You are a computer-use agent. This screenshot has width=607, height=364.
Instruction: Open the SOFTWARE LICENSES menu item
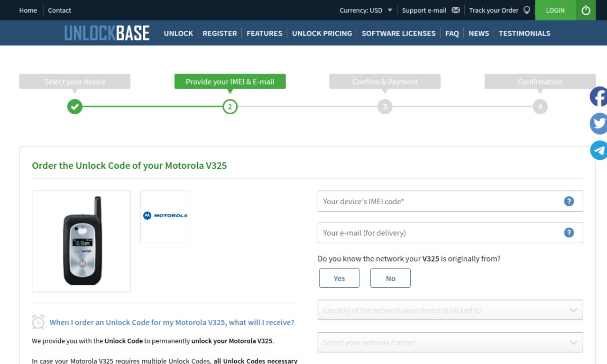[x=398, y=33]
